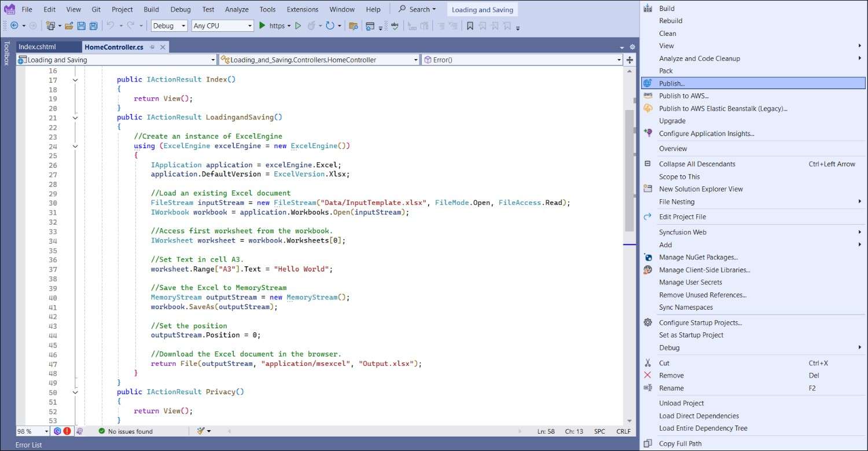Click the Save All toolbar icon
868x451 pixels.
click(x=93, y=26)
